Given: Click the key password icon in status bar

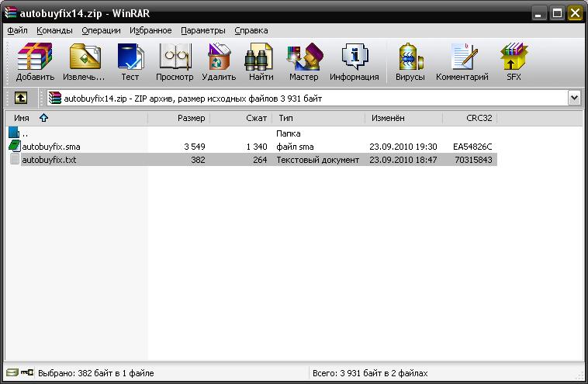Looking at the screenshot, I should pos(27,372).
